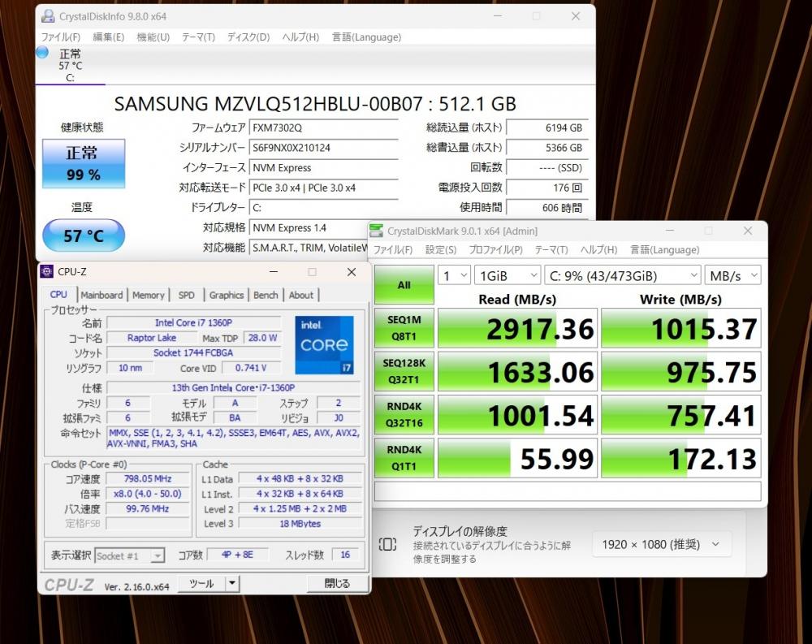Viewport: 812px width, 644px height.
Task: Open テーマ(T) menu in CrystalDiskInfo
Action: click(198, 37)
